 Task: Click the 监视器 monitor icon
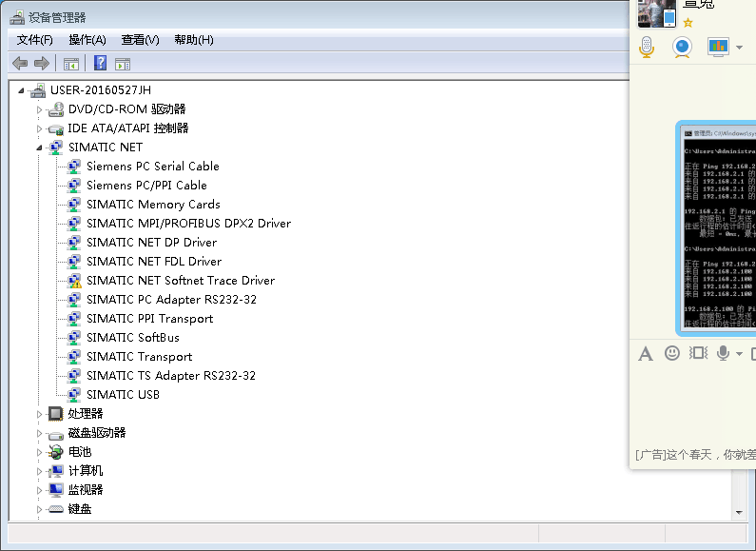tap(55, 490)
